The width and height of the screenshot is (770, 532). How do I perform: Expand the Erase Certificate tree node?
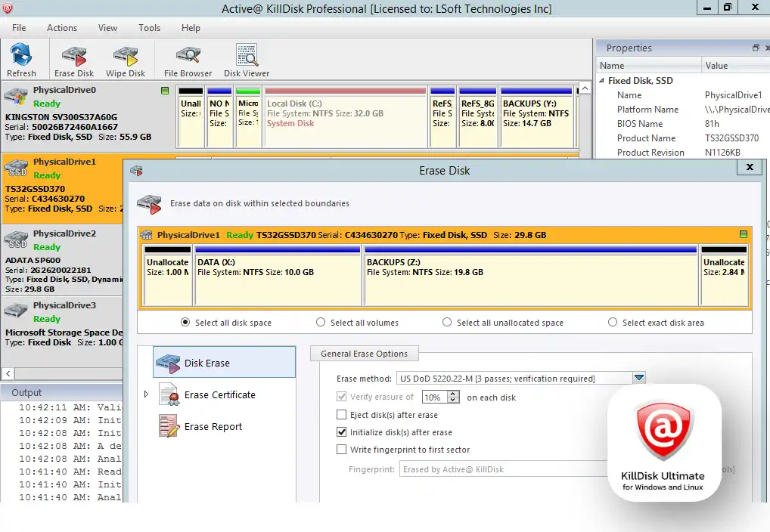[147, 394]
